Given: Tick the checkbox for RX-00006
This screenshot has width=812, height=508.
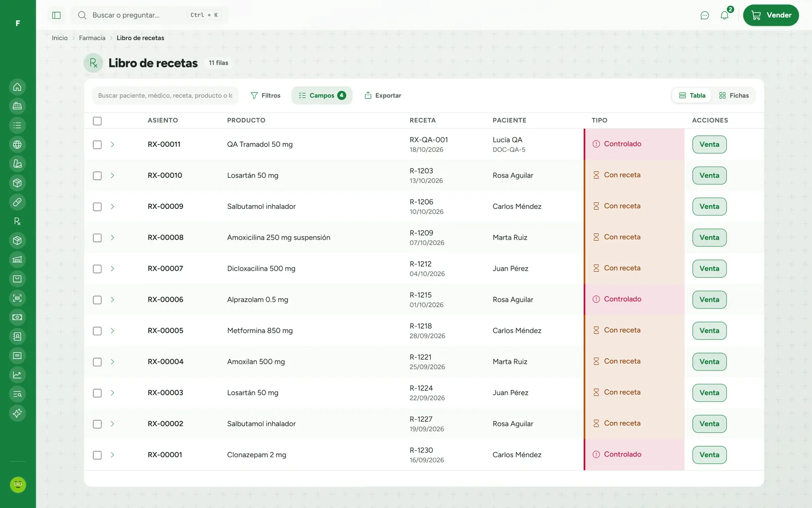Looking at the screenshot, I should coord(97,300).
